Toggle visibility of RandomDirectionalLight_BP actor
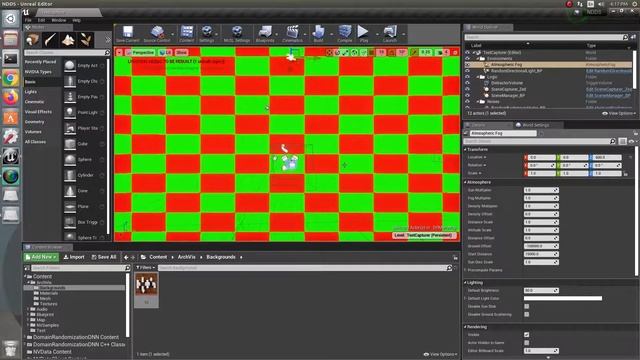The height and width of the screenshot is (360, 640). click(x=467, y=71)
